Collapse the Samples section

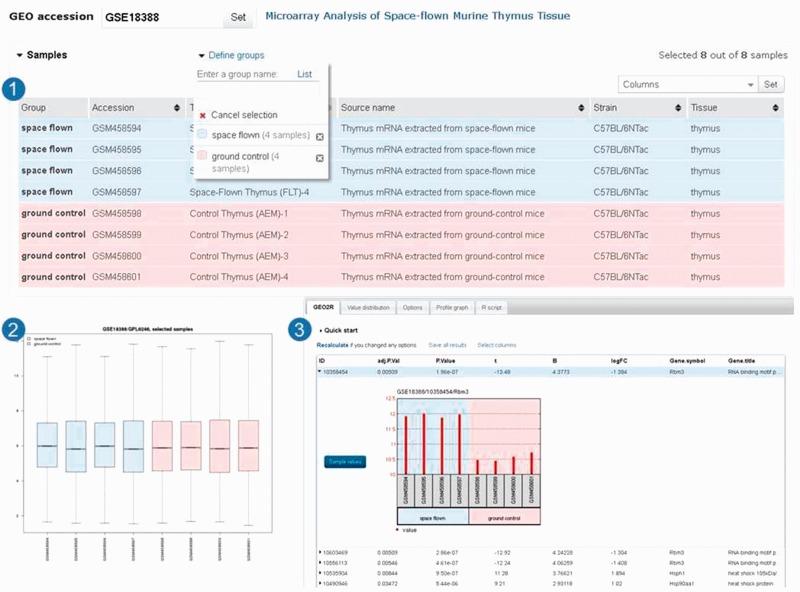[x=20, y=56]
